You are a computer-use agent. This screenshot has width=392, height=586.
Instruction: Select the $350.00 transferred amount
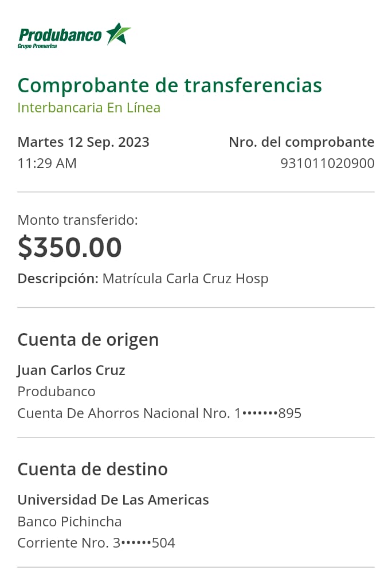tap(70, 247)
